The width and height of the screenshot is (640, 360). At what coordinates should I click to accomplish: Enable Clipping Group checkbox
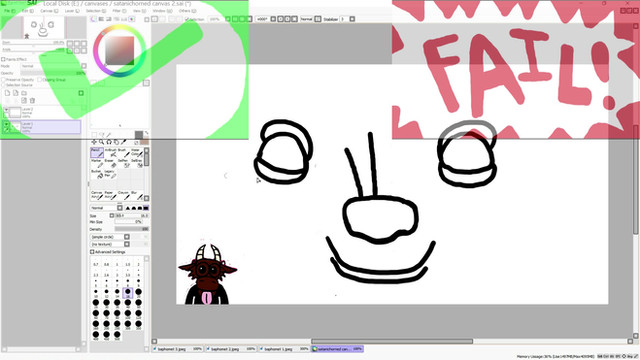(40, 80)
